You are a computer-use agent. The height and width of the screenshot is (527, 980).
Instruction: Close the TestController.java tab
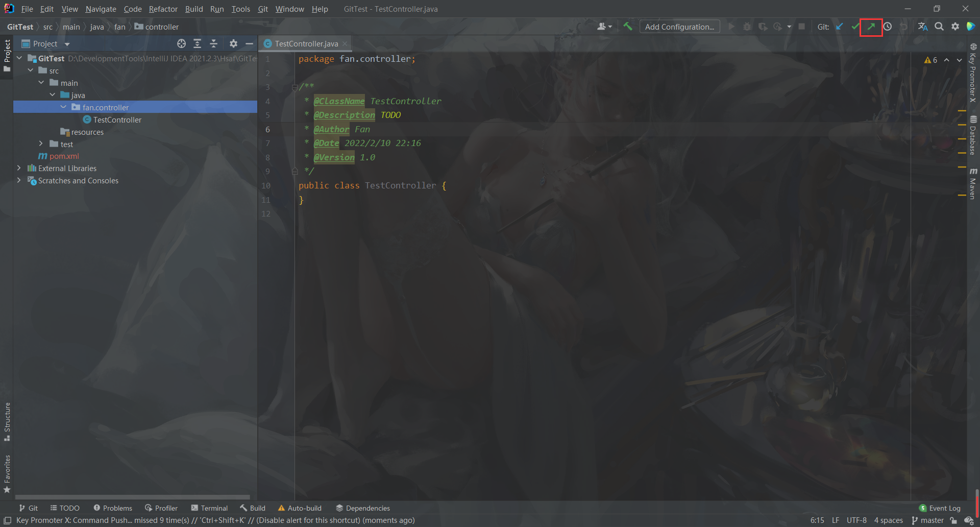(x=346, y=44)
